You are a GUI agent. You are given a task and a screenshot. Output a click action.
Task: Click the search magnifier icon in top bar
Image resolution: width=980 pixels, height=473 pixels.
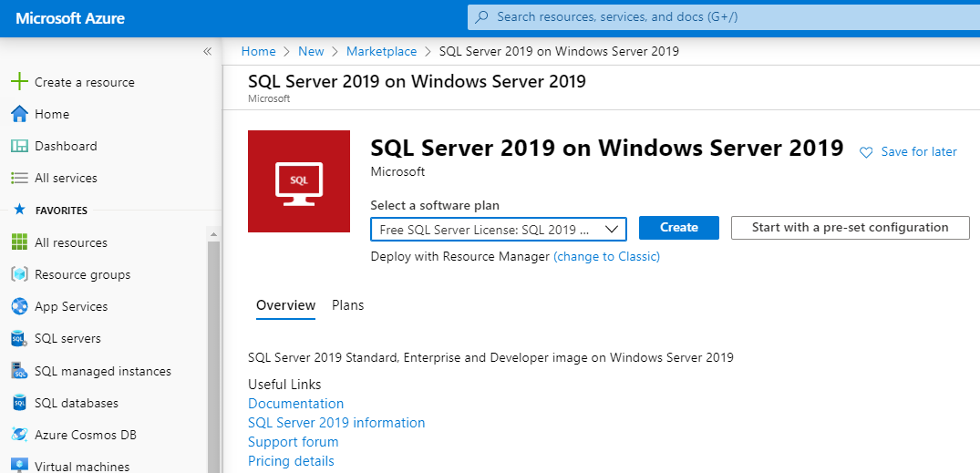(x=481, y=17)
